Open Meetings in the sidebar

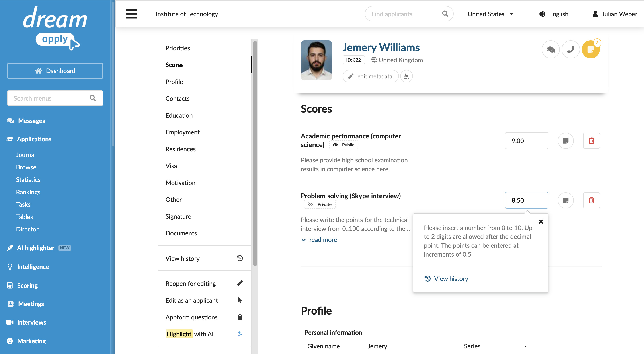coord(31,304)
